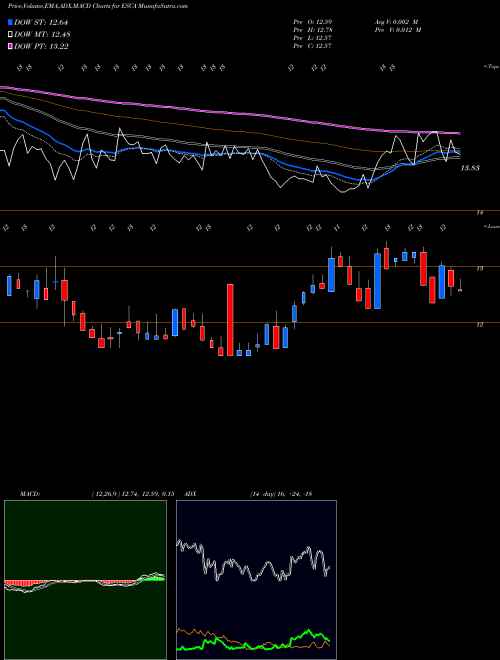Click the tallest red candlestick in price chart

230,320
